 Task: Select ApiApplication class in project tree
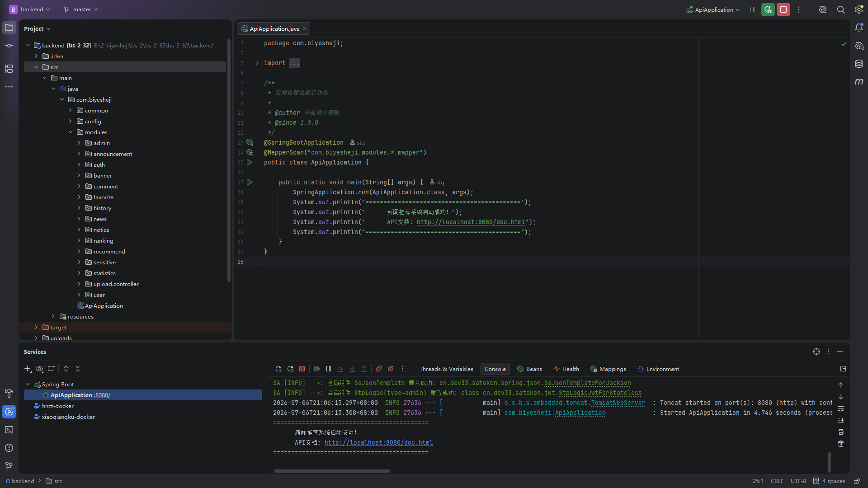click(104, 305)
